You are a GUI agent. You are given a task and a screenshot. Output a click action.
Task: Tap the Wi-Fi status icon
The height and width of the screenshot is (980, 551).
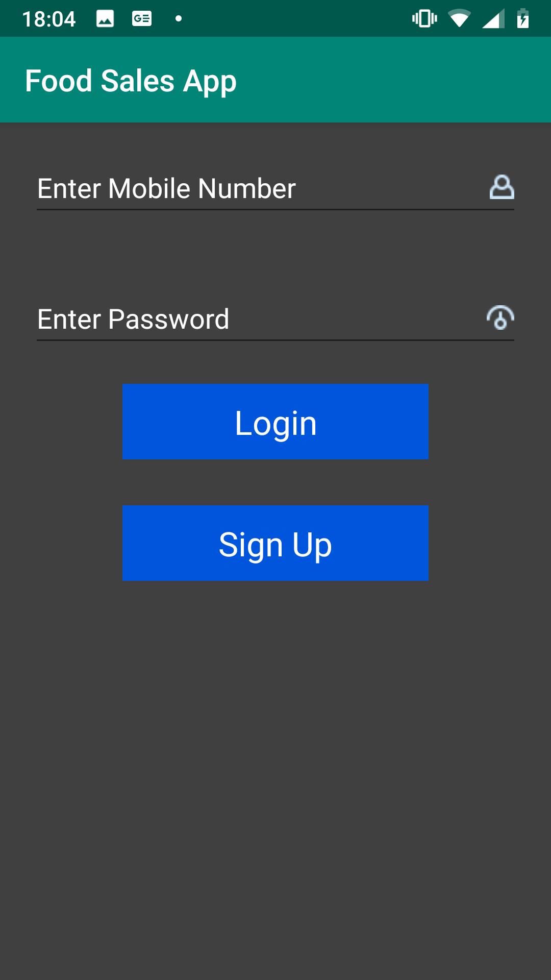[459, 19]
